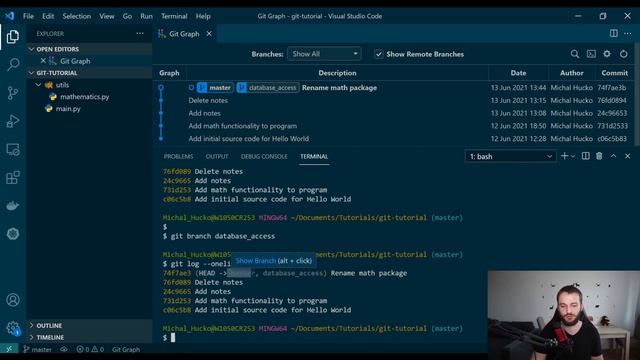Select Add initial source code commit
640x360 pixels.
394,138
